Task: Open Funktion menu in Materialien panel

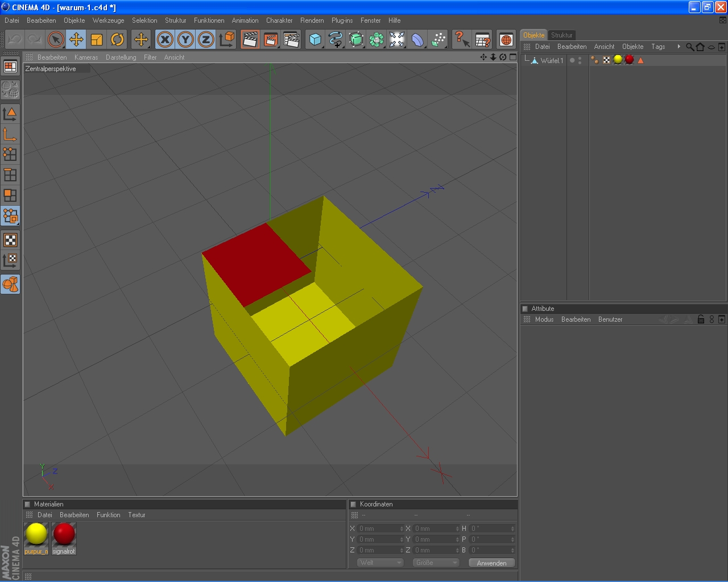Action: 108,515
